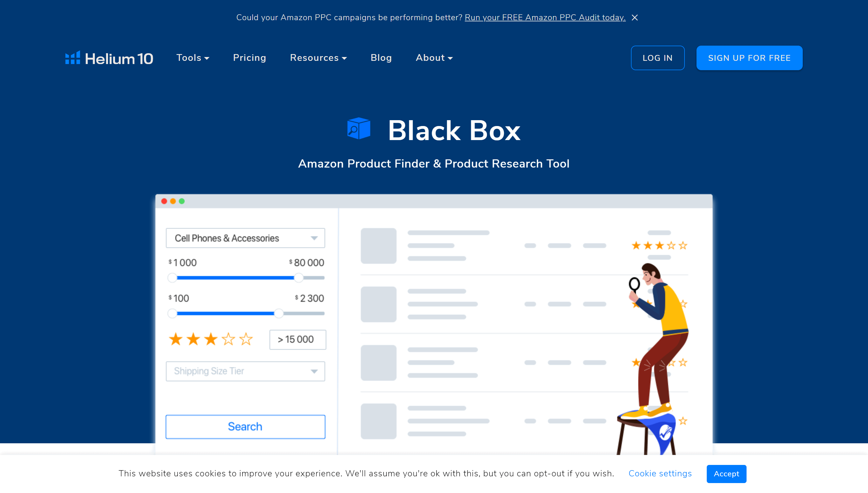
Task: Open the Cell Phones & Accessories dropdown
Action: point(245,238)
